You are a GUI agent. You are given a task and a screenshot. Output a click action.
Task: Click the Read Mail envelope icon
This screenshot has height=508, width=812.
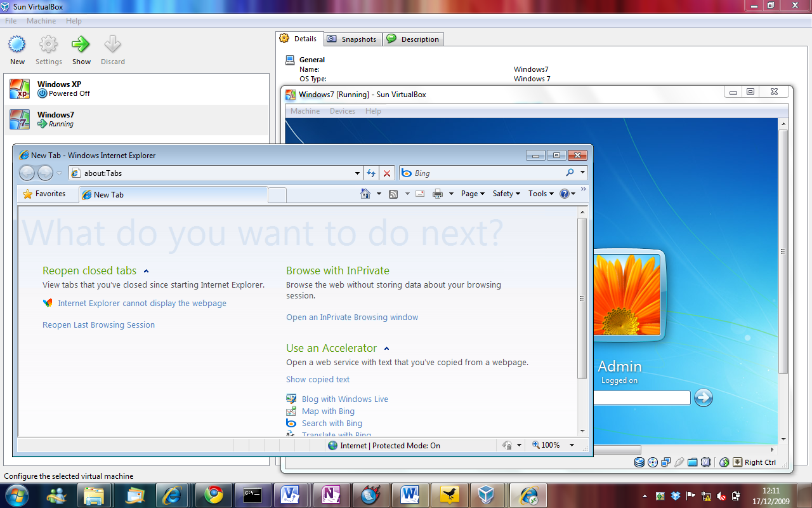coord(419,194)
